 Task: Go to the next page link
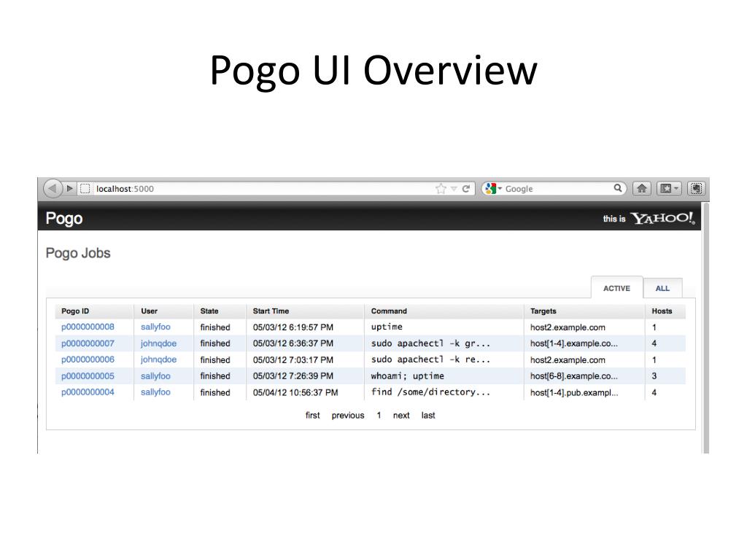tap(401, 415)
